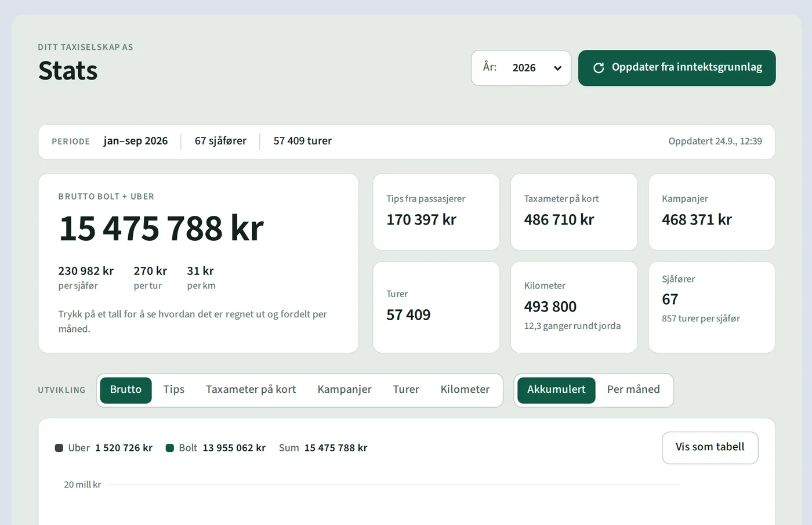This screenshot has width=812, height=525.
Task: Open the Sjåfører 67 card
Action: 712,307
